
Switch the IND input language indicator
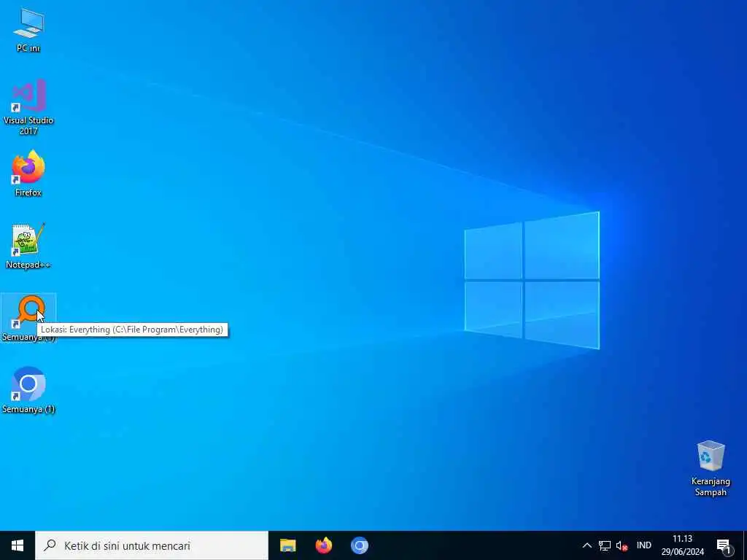point(643,545)
